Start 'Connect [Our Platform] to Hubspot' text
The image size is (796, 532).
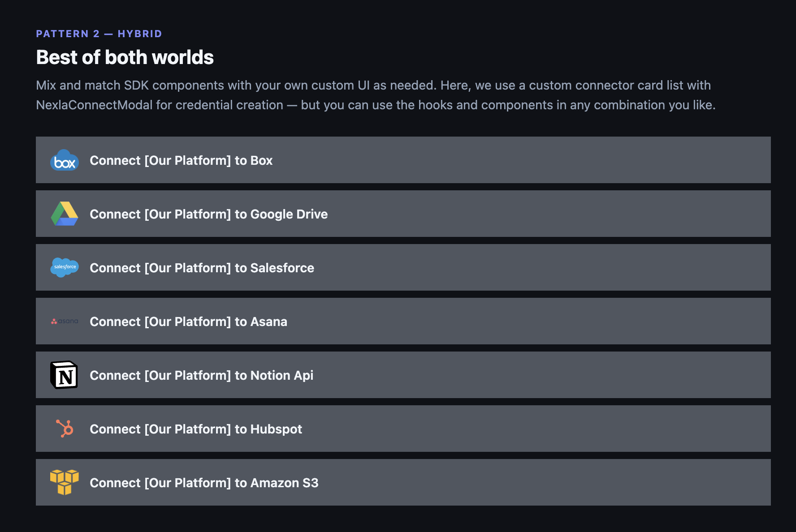(196, 429)
